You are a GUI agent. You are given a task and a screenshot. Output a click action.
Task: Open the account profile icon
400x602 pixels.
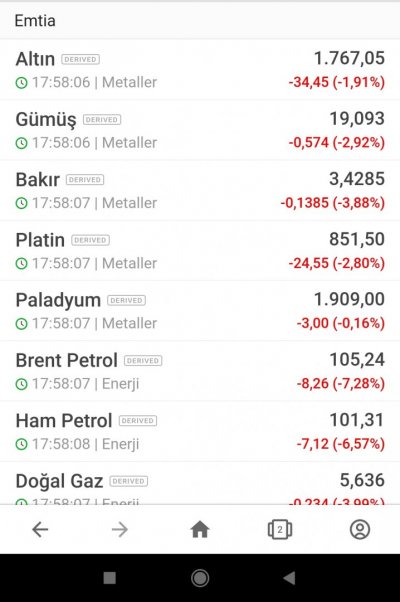[x=360, y=530]
